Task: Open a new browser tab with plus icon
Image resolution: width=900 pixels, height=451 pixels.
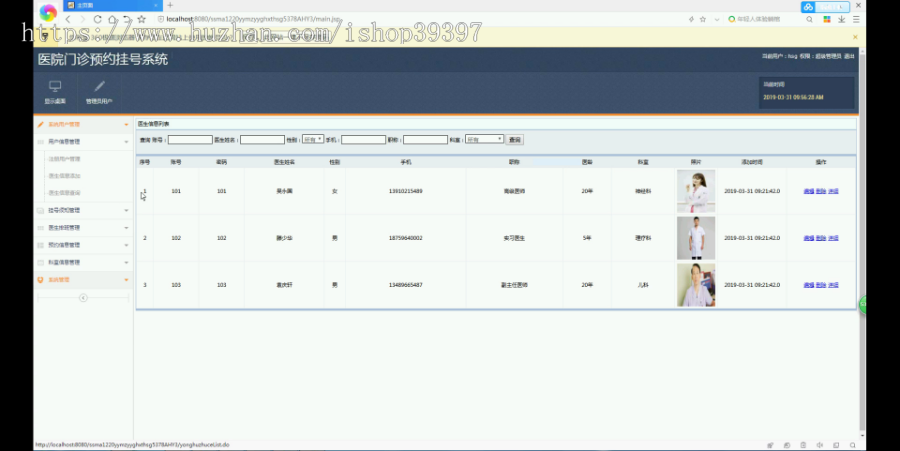Action: point(170,5)
